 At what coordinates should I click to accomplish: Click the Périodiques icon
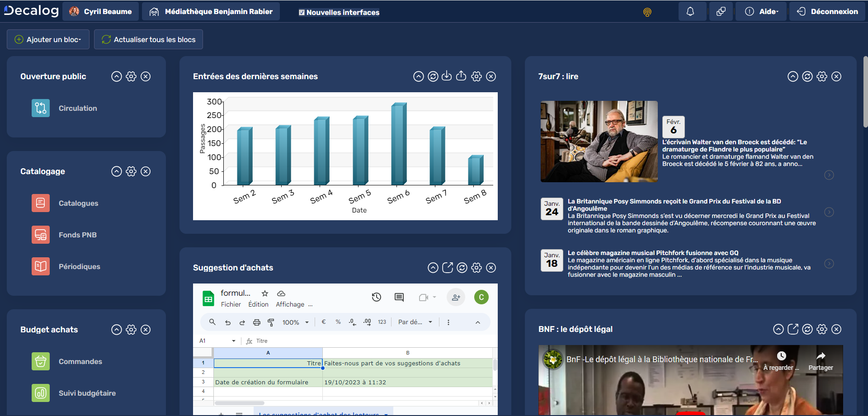point(40,266)
